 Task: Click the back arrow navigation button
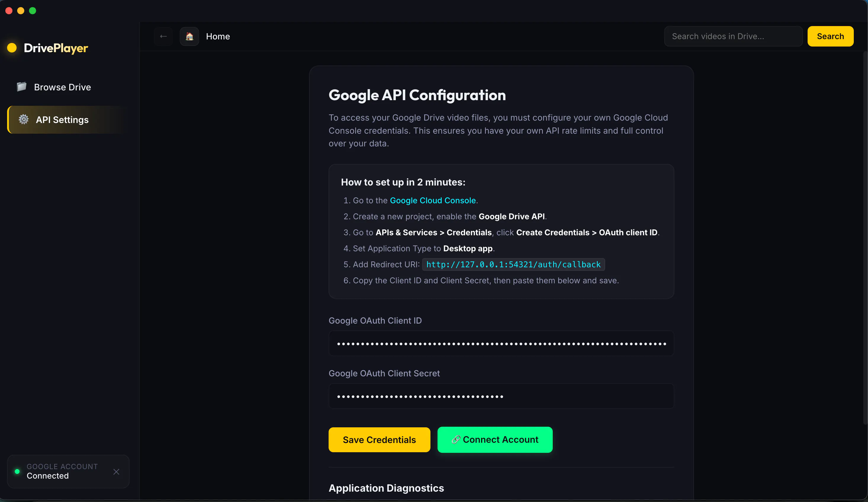coord(163,36)
